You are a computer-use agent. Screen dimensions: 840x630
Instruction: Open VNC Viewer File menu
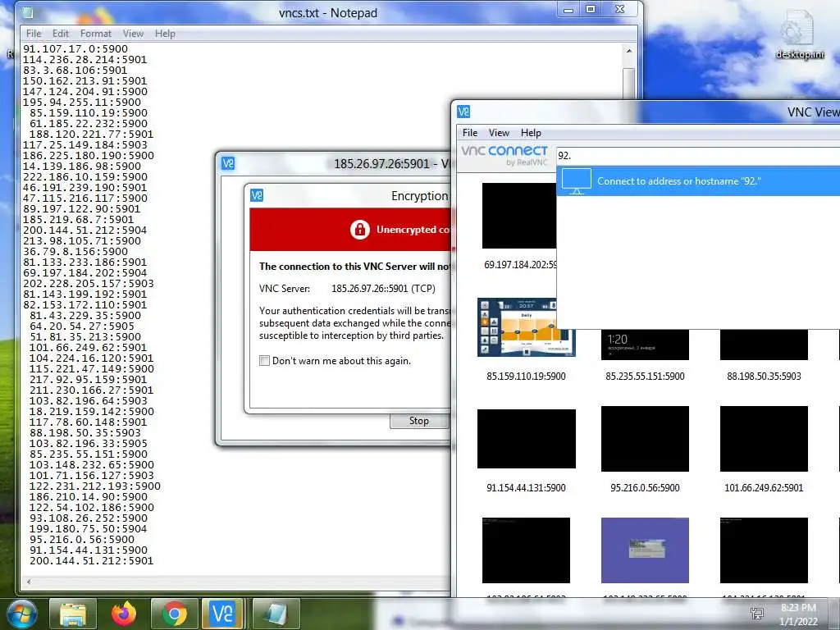[470, 132]
